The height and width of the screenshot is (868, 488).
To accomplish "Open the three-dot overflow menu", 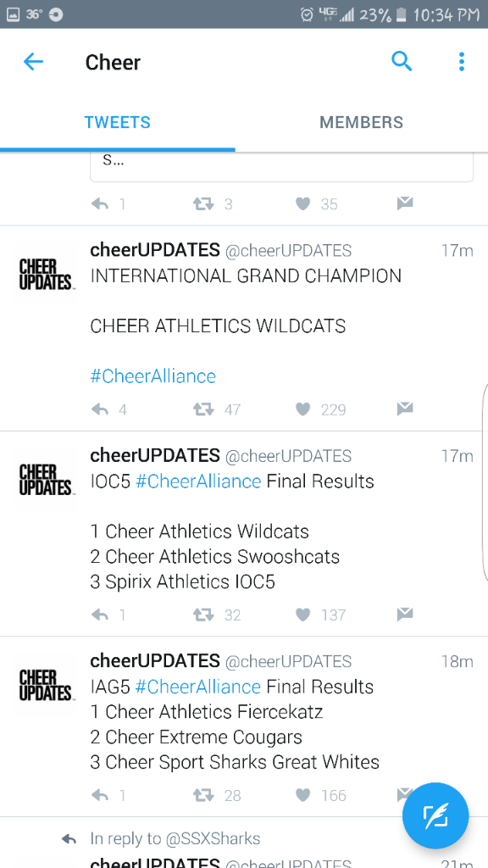I will [x=462, y=61].
